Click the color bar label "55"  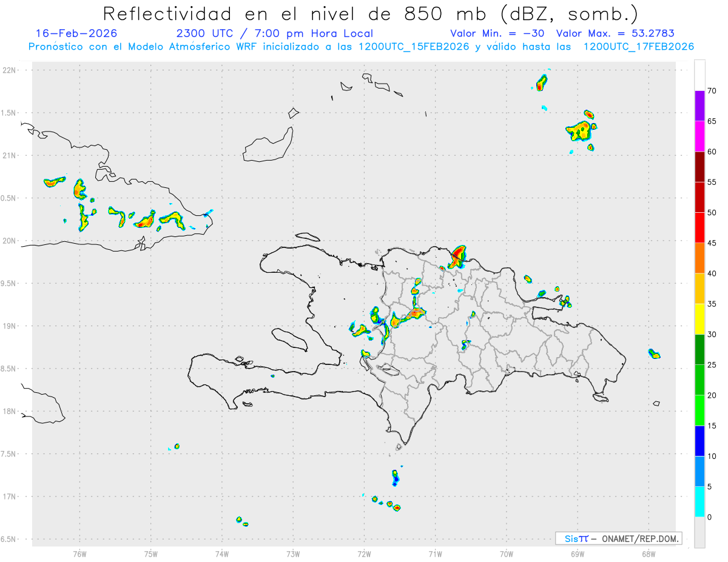(712, 182)
